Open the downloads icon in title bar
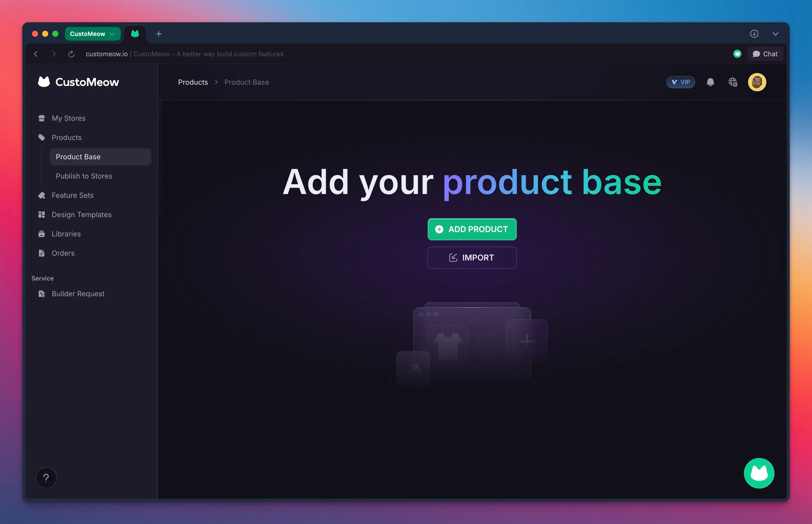812x524 pixels. click(x=754, y=34)
